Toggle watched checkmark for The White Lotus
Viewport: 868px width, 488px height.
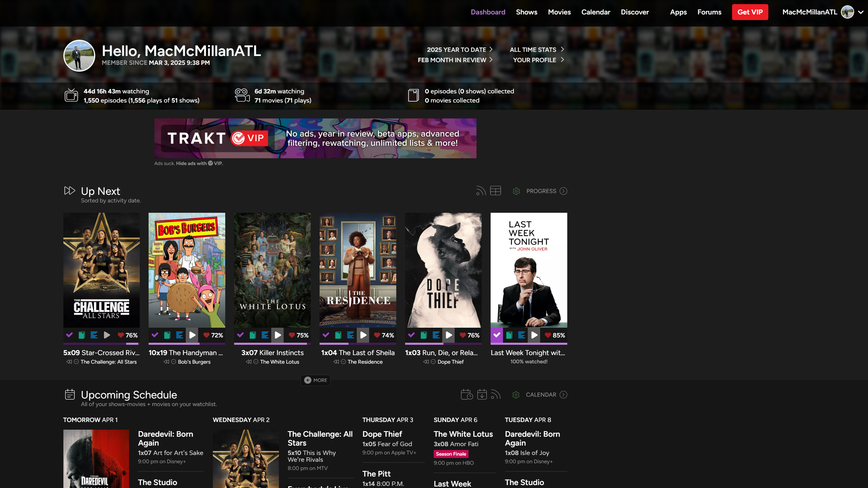coord(240,335)
